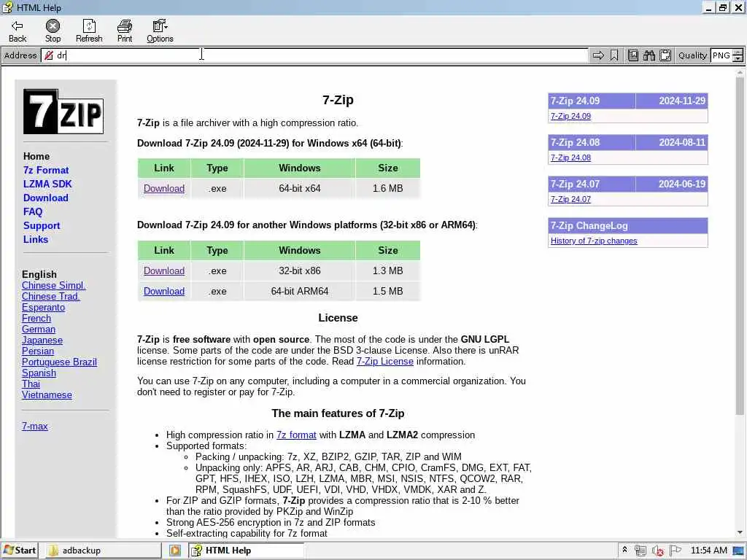Open the 7-Zip 24.07 news link
The width and height of the screenshot is (747, 560).
click(570, 199)
